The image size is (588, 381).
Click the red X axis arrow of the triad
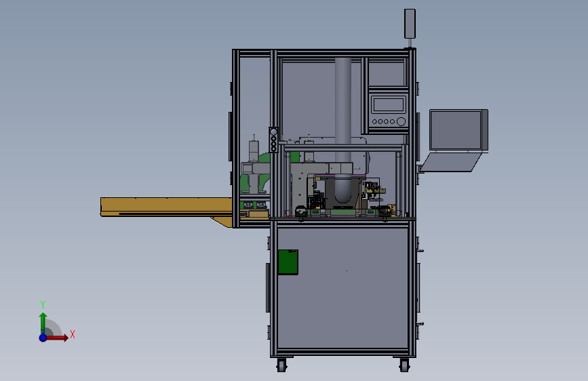[x=57, y=338]
